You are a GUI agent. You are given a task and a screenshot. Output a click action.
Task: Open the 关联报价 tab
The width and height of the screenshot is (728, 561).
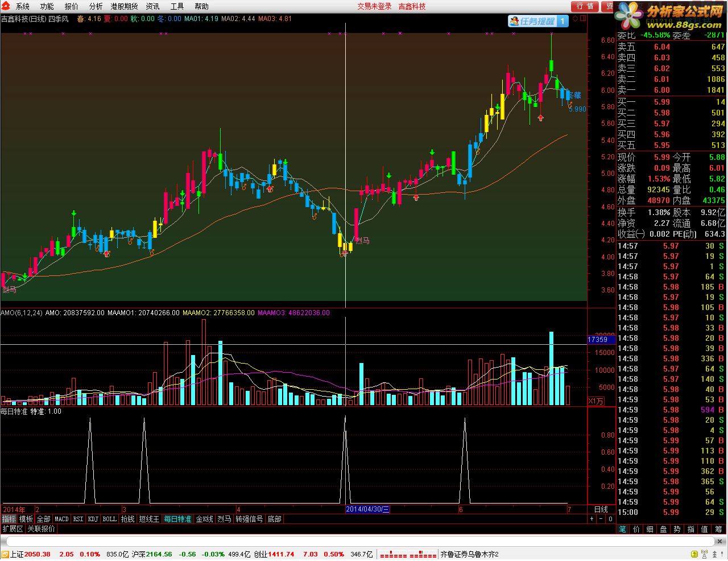[x=42, y=529]
